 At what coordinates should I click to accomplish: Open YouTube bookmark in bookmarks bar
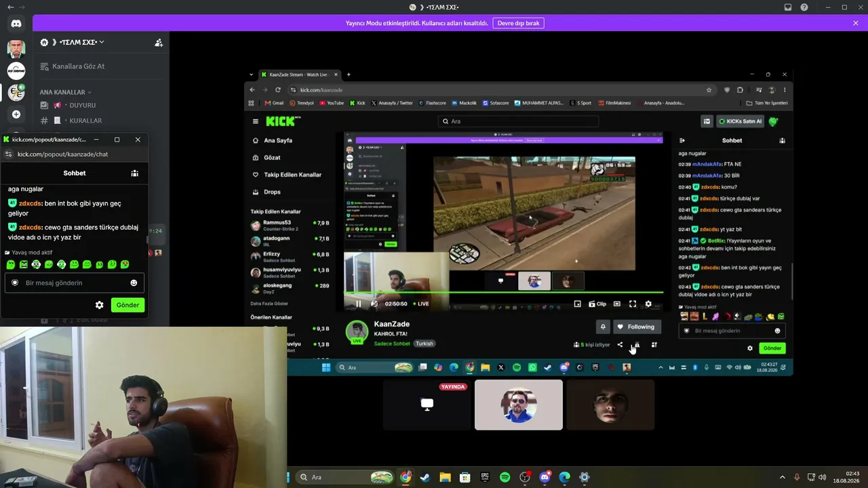tap(332, 103)
